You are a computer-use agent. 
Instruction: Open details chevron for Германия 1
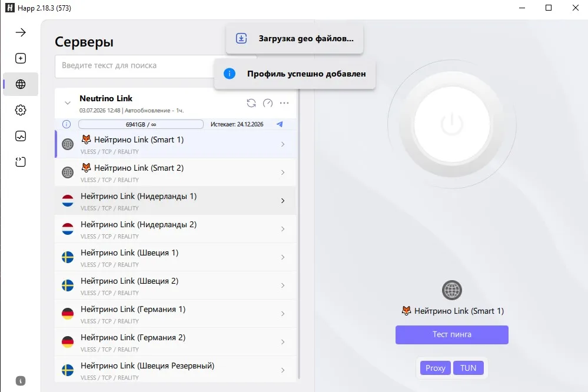click(283, 314)
